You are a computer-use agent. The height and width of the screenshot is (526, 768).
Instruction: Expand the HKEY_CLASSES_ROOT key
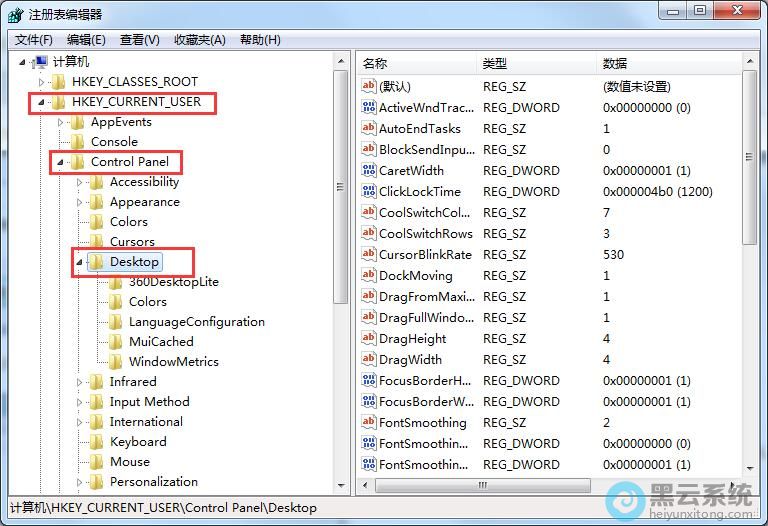pyautogui.click(x=41, y=82)
